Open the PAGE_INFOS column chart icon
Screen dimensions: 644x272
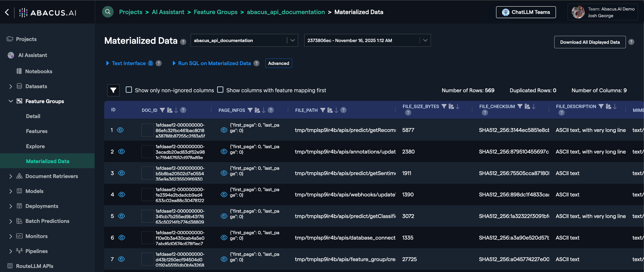(x=257, y=110)
